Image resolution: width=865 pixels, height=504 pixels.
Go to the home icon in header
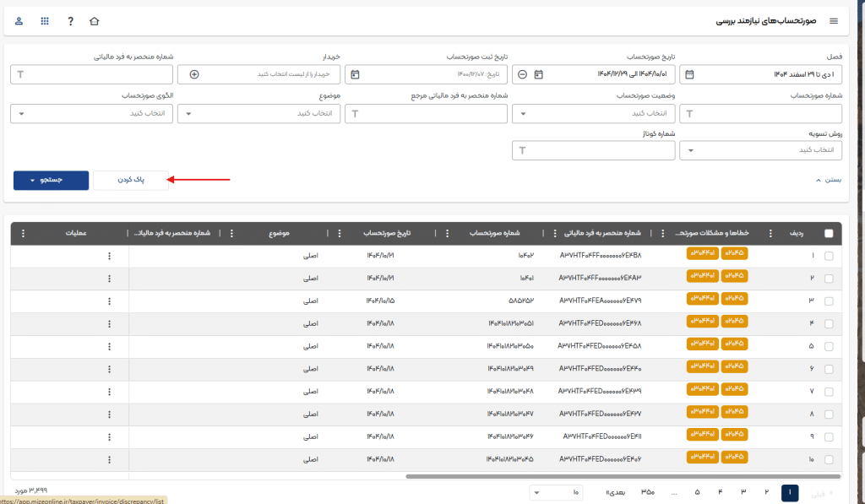click(x=95, y=21)
